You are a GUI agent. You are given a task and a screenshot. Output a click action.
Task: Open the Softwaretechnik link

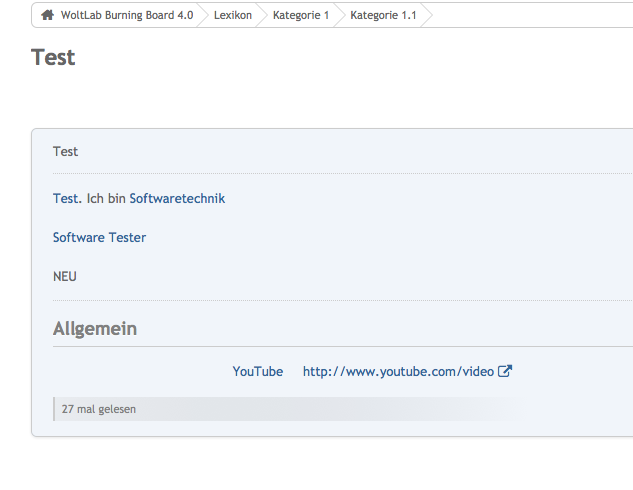(x=177, y=198)
